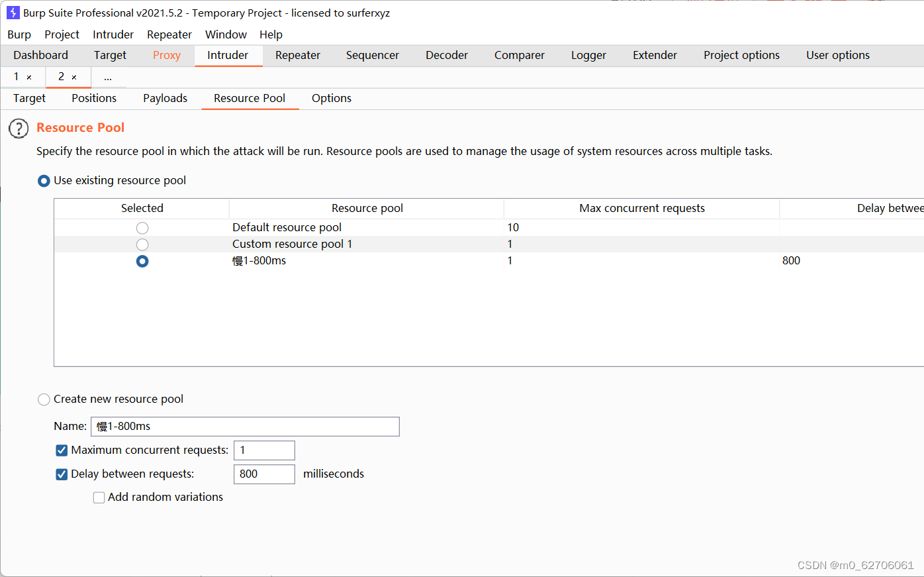
Task: Open the Positions sub-tab
Action: pos(94,98)
